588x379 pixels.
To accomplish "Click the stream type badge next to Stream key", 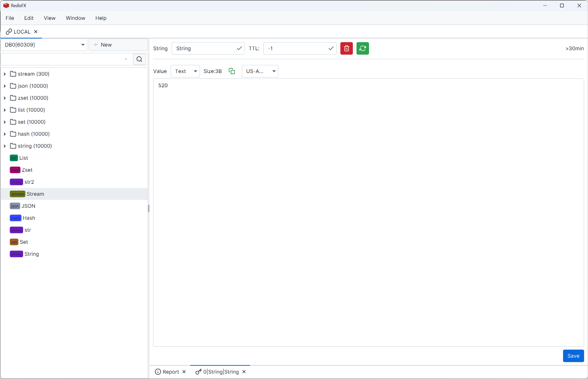I will click(x=17, y=194).
